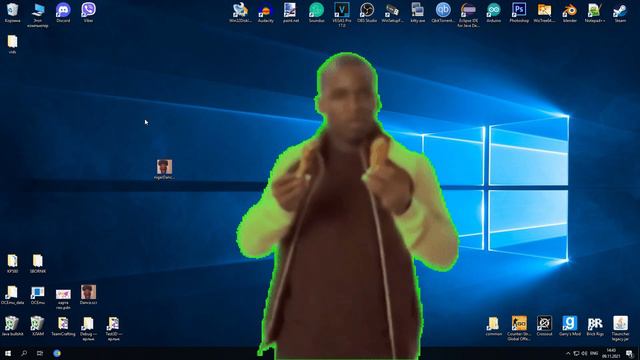Launch the Viber desktop shortcut

(x=89, y=13)
